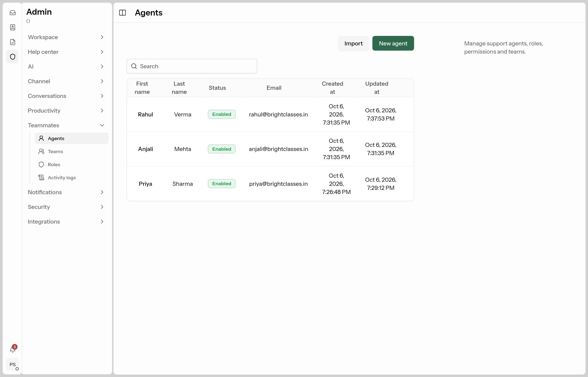Open the notifications bell with 3 badge
588x377 pixels.
click(13, 349)
